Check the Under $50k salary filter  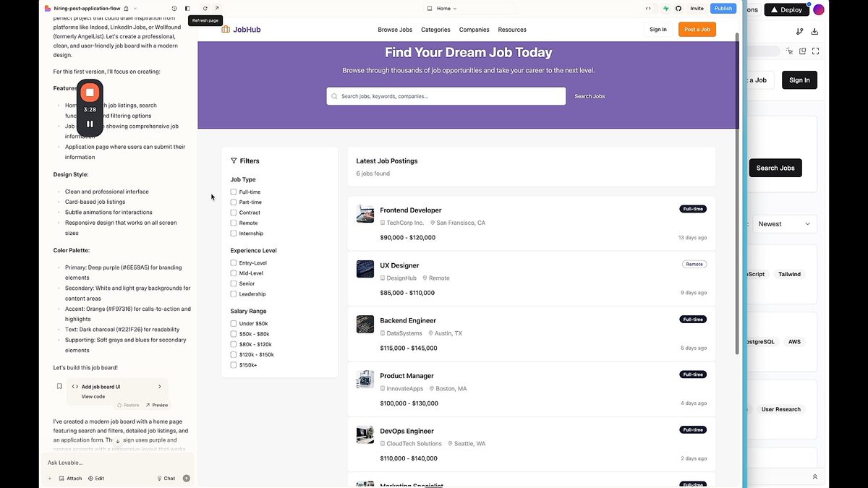click(234, 324)
